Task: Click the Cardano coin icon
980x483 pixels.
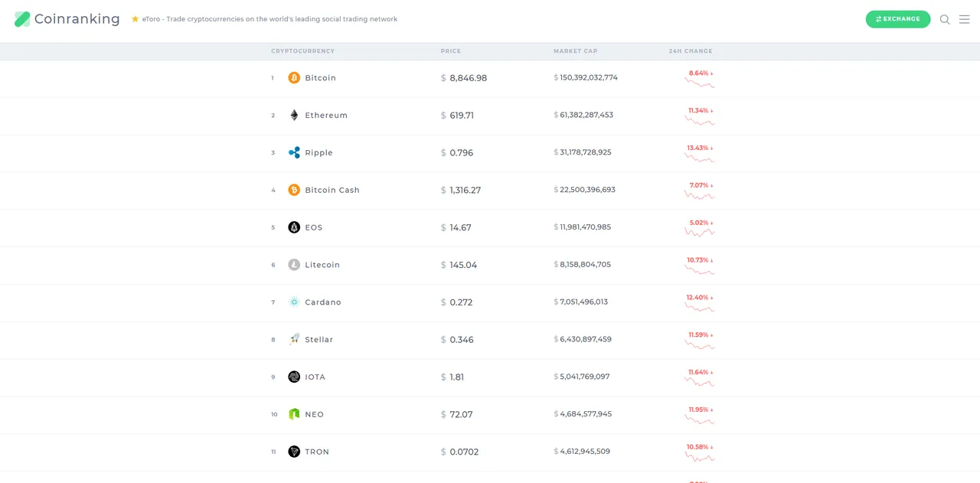Action: (294, 302)
